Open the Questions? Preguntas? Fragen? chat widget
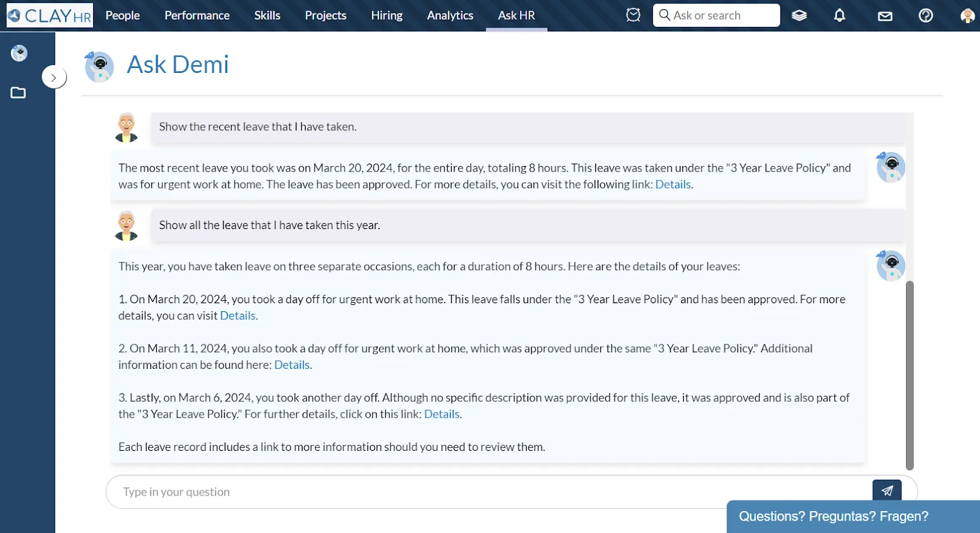This screenshot has height=533, width=980. [x=853, y=516]
